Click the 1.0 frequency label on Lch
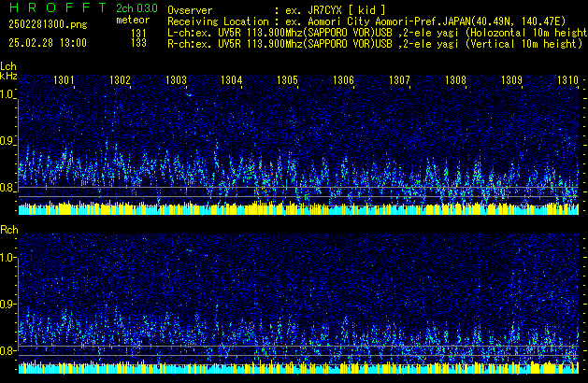588x383 pixels. [x=7, y=94]
